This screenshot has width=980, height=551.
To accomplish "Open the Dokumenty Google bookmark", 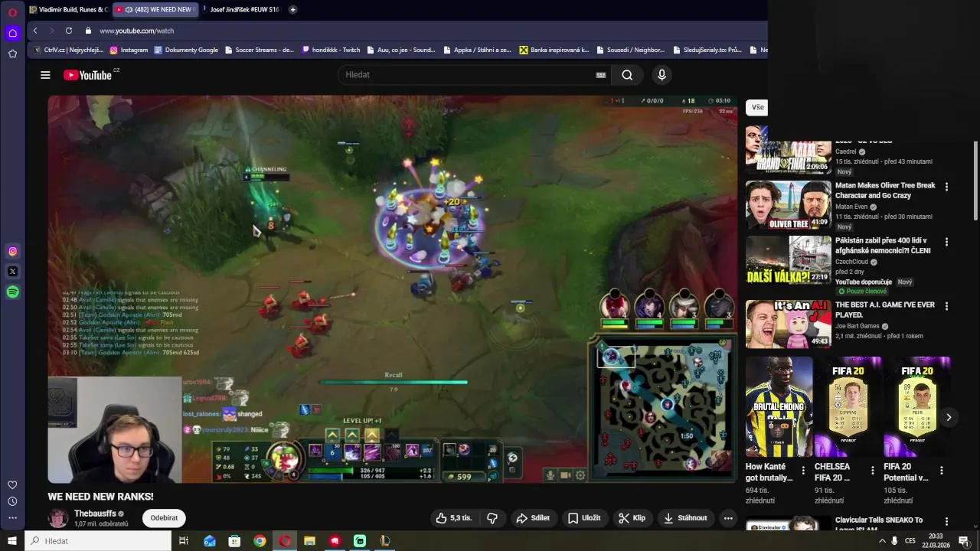I will [x=186, y=50].
